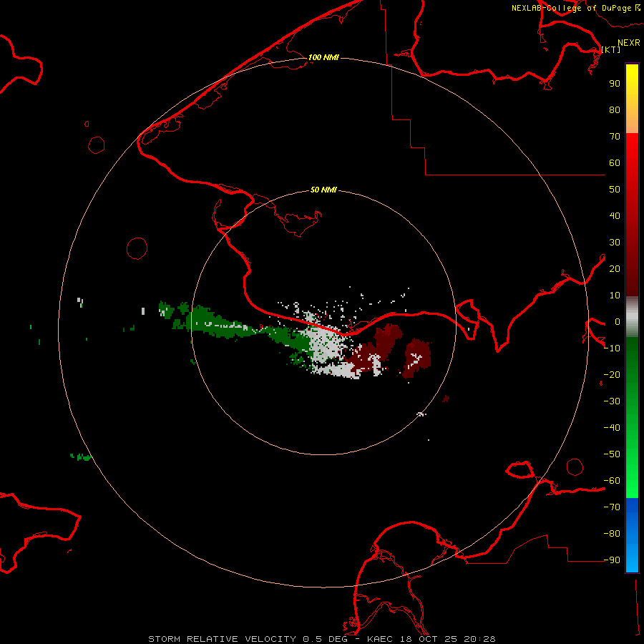Click the 50 value on velocity scale
644x644 pixels.
(x=615, y=190)
